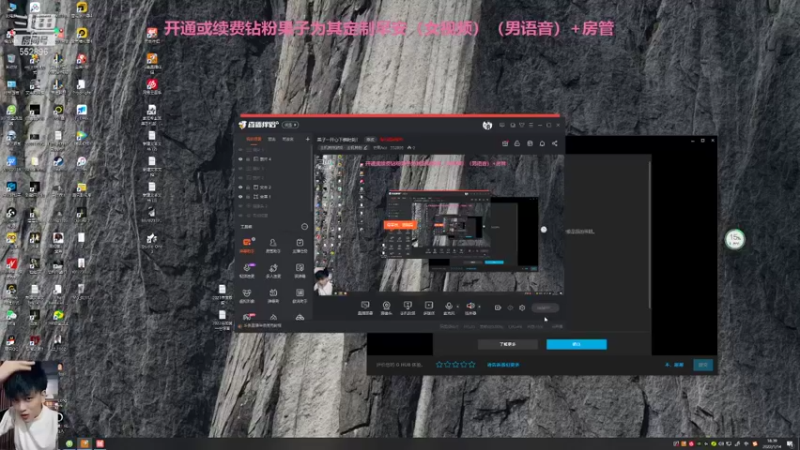Viewport: 800px width, 450px height.
Task: Click the play-screen icon in the bottom toolbar
Action: (x=429, y=307)
